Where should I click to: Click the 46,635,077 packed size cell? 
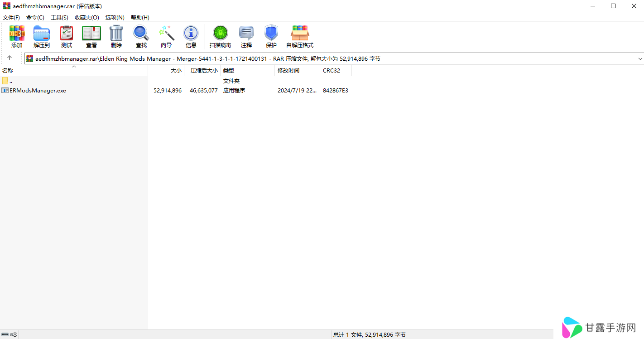tap(204, 90)
